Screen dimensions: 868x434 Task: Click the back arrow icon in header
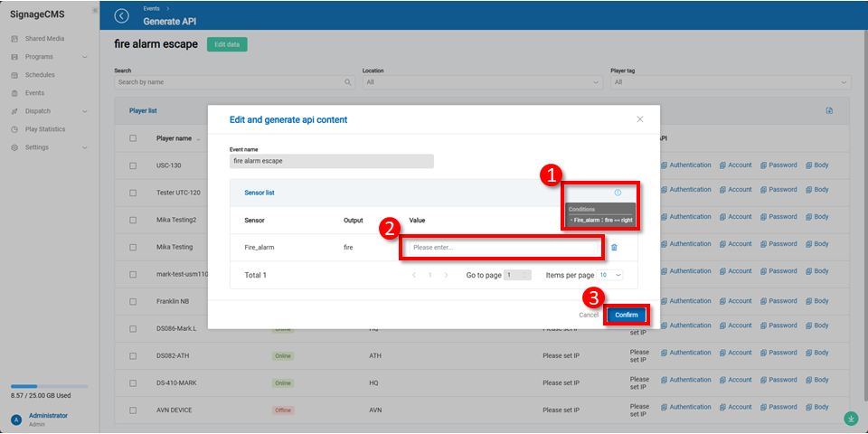(122, 15)
